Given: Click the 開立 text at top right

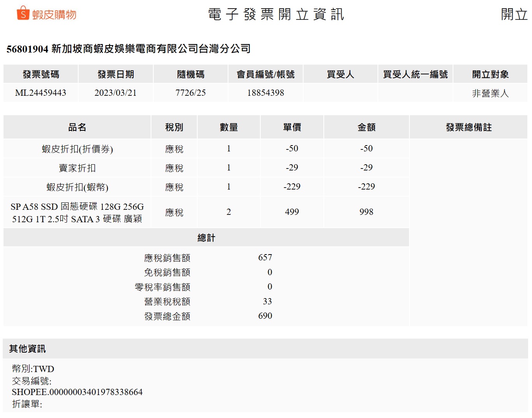Looking at the screenshot, I should point(514,14).
